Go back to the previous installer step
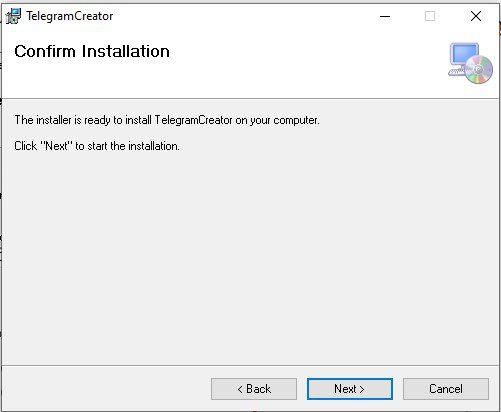The width and height of the screenshot is (501, 412). click(x=254, y=389)
